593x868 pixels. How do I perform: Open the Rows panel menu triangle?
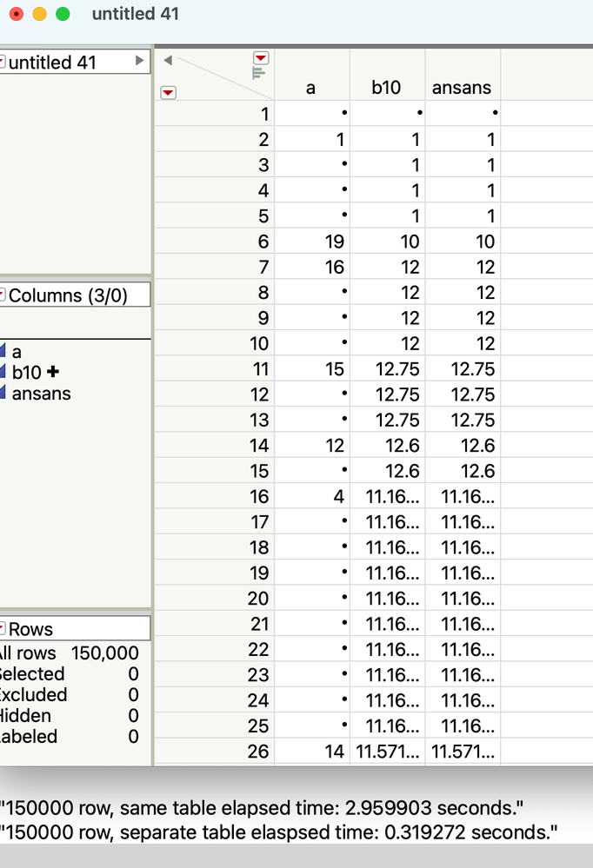point(3,629)
